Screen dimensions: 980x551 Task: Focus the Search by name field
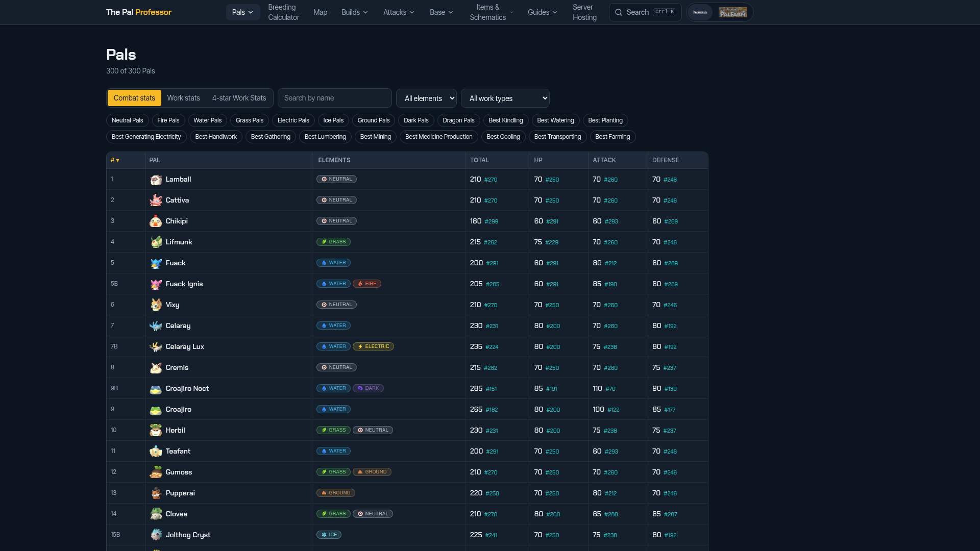pos(335,98)
